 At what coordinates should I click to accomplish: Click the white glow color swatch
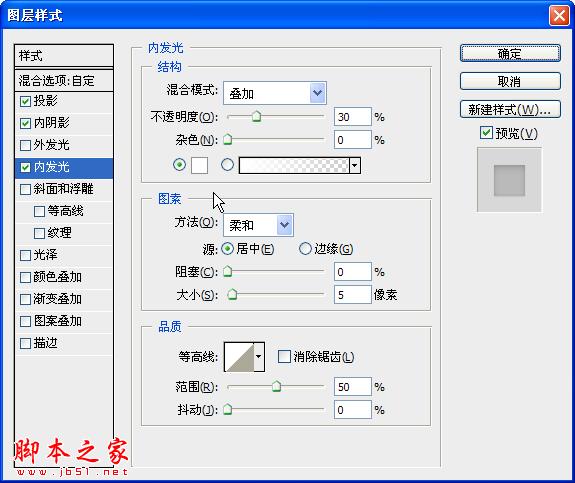point(199,165)
